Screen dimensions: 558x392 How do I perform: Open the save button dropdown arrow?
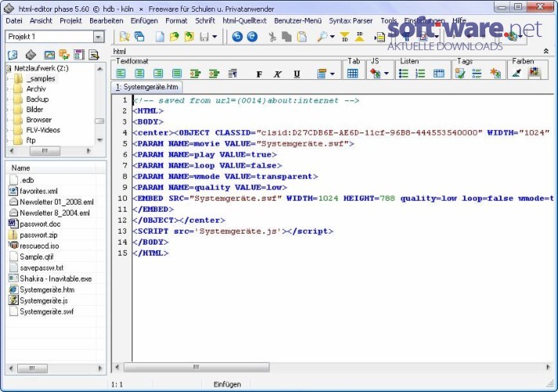(x=214, y=37)
